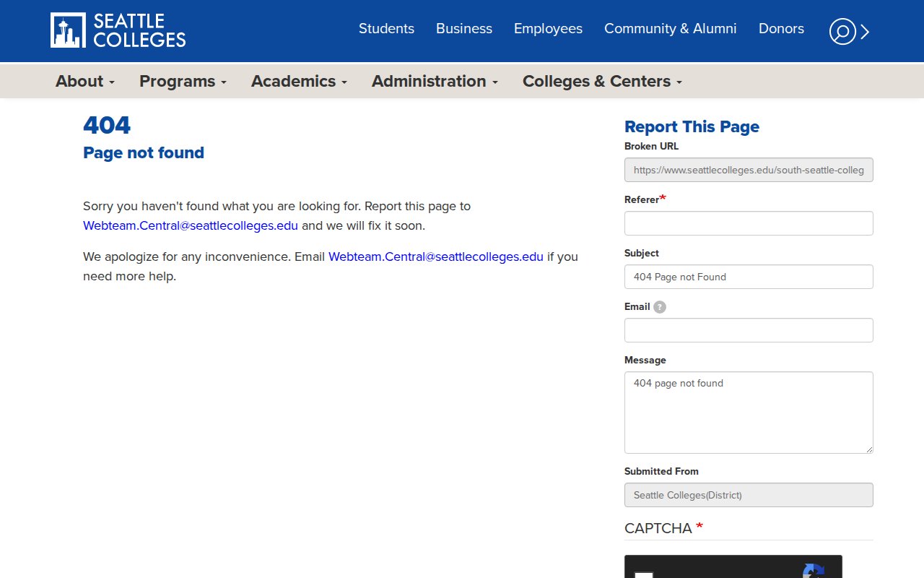
Task: Expand Colleges & Centers menu
Action: click(x=602, y=82)
